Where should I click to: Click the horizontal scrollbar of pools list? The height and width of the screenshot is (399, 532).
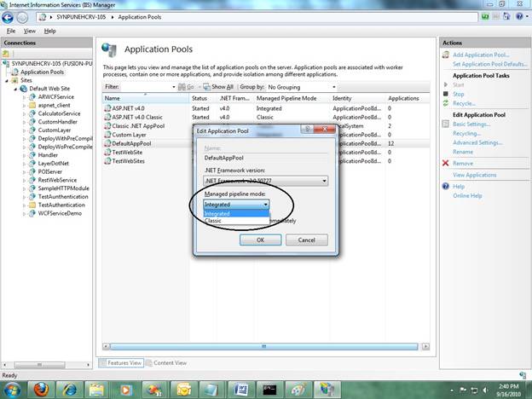[x=263, y=346]
